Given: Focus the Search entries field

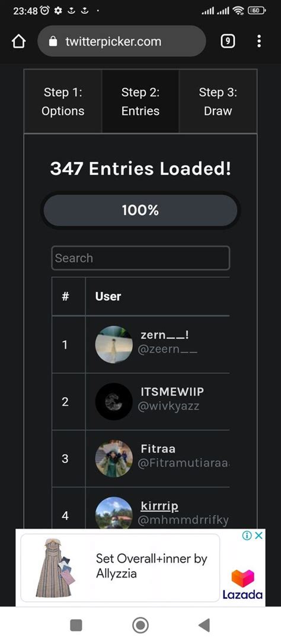Looking at the screenshot, I should [x=140, y=258].
